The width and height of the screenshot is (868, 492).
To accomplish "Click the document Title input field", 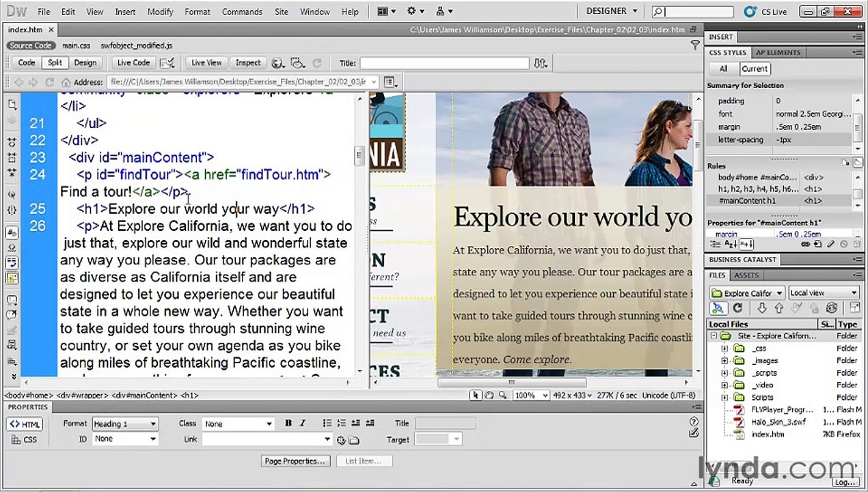I will pyautogui.click(x=444, y=63).
